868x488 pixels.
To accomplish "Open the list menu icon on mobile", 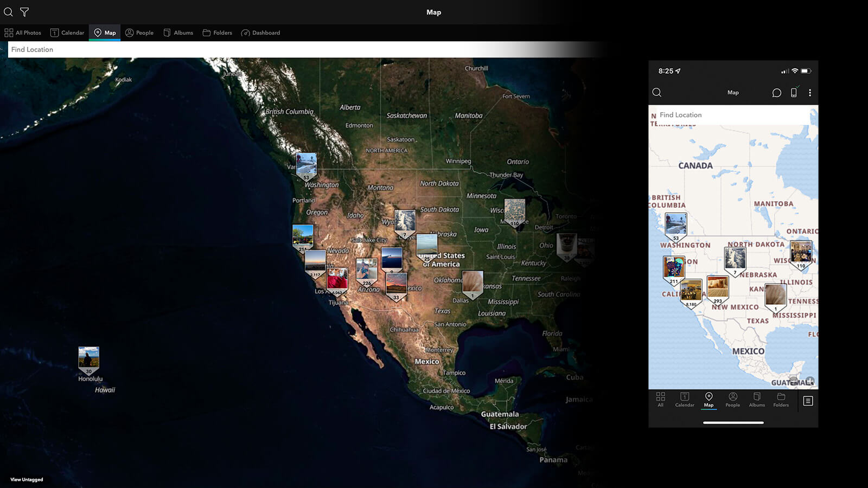I will [x=808, y=401].
